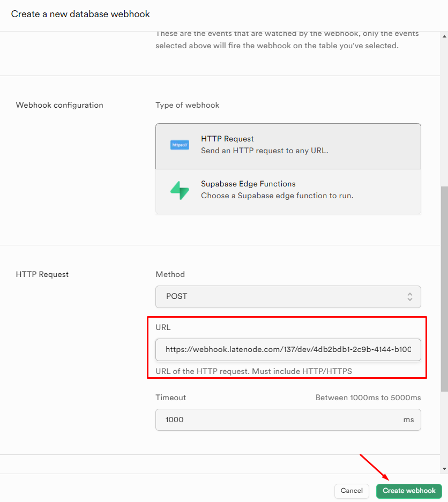Select HTTP Request as the webhook type

[288, 145]
